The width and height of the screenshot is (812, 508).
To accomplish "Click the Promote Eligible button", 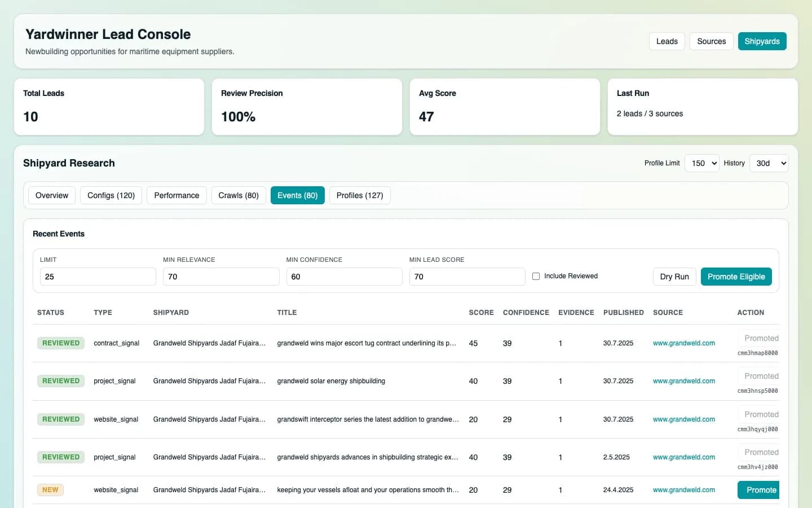I will click(736, 277).
